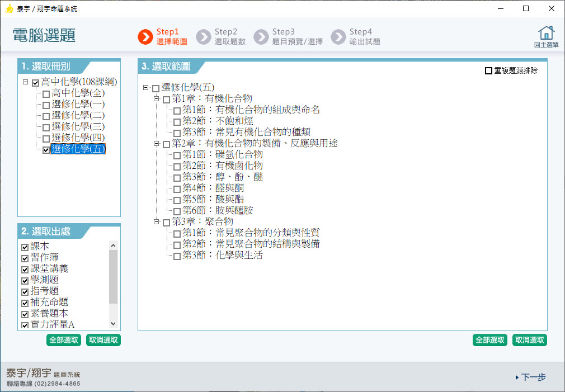Click the Step2 選取題數 arrow icon
This screenshot has width=565, height=392.
(x=204, y=37)
